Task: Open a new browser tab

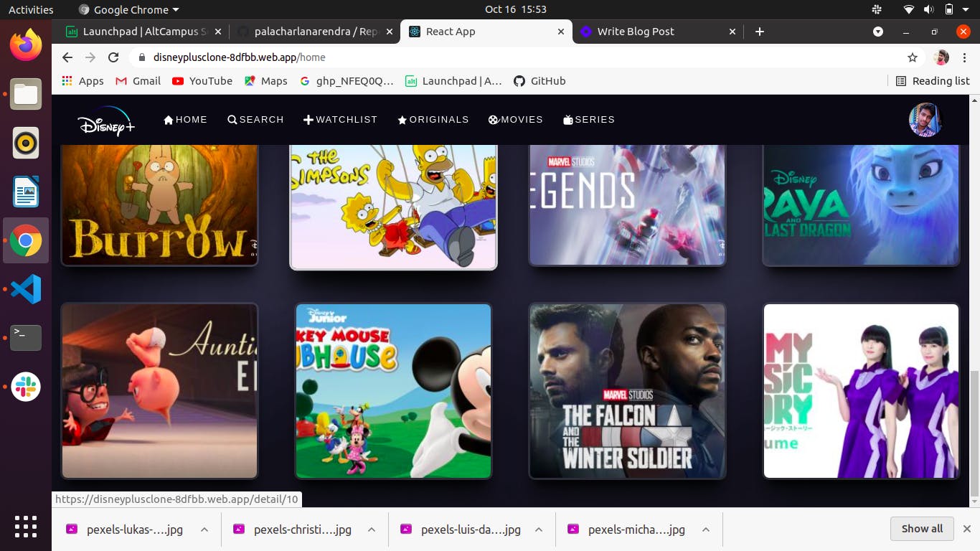Action: click(760, 32)
